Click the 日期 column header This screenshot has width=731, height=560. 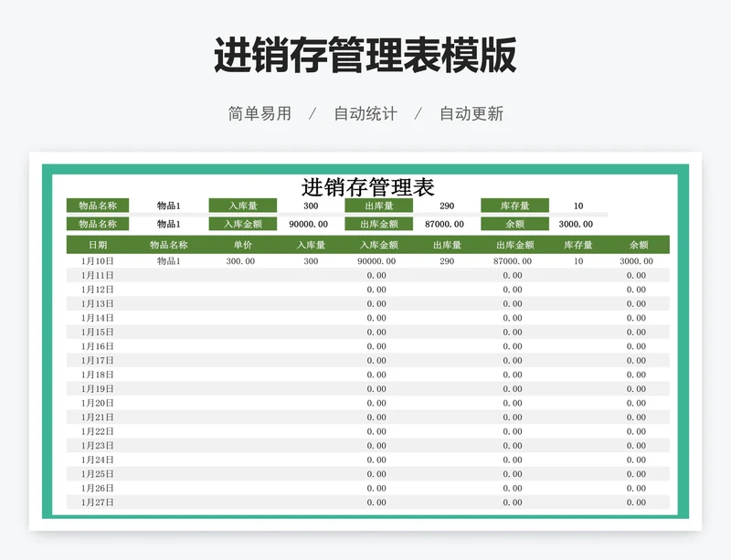[98, 245]
